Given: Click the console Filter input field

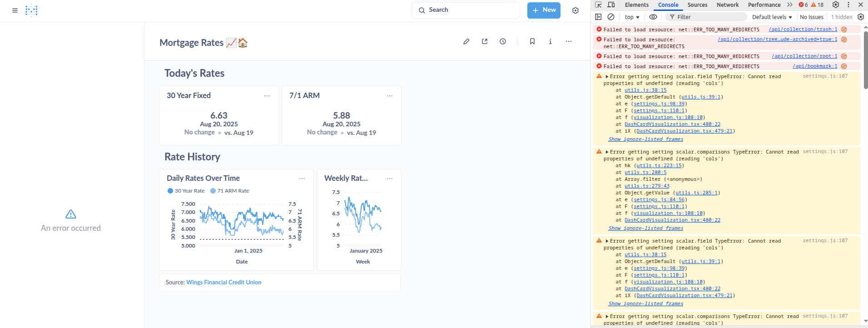Looking at the screenshot, I should [x=709, y=17].
